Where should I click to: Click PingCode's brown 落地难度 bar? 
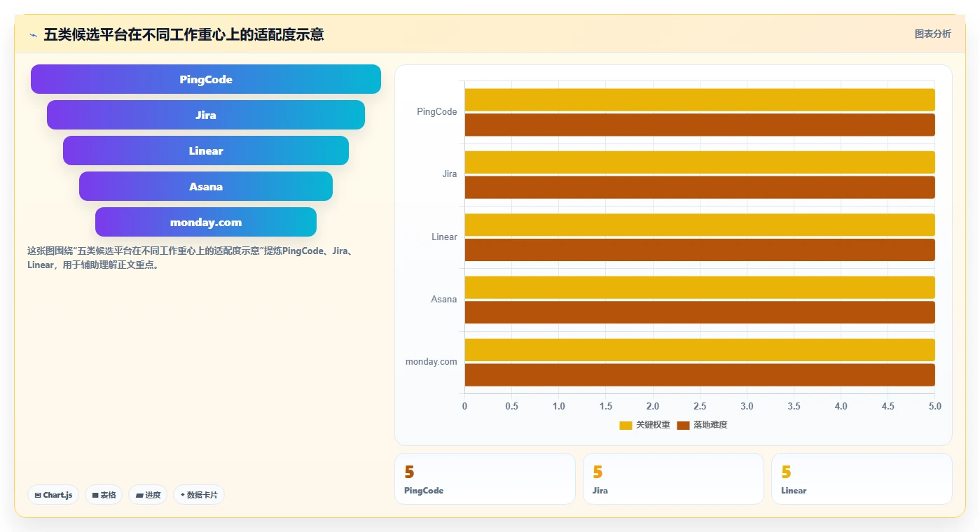coord(700,125)
